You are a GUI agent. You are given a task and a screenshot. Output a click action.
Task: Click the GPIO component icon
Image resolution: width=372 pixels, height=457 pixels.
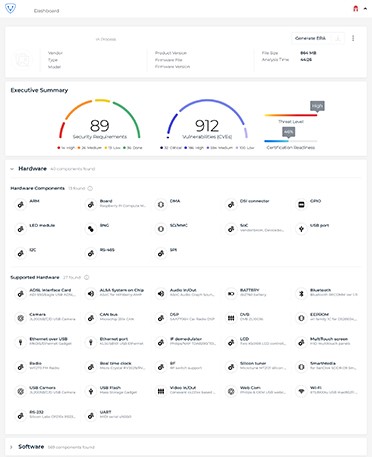(x=301, y=205)
